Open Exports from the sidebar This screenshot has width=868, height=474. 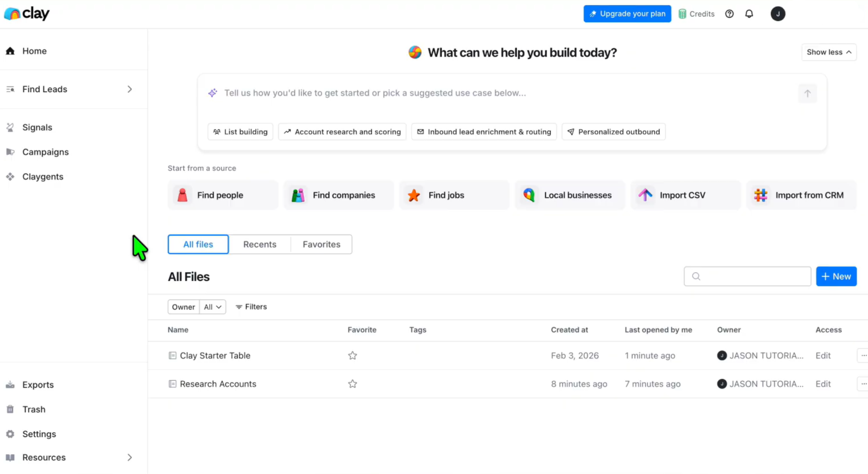[x=38, y=385]
